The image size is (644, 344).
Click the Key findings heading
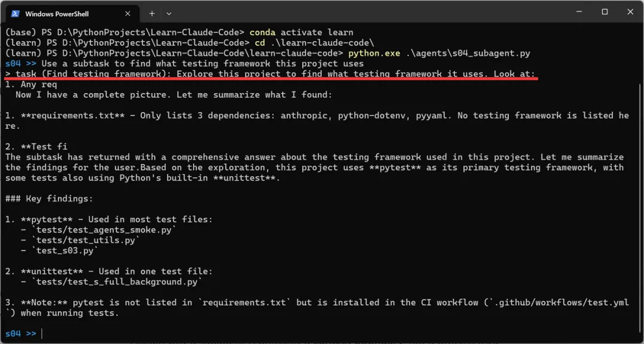(49, 199)
